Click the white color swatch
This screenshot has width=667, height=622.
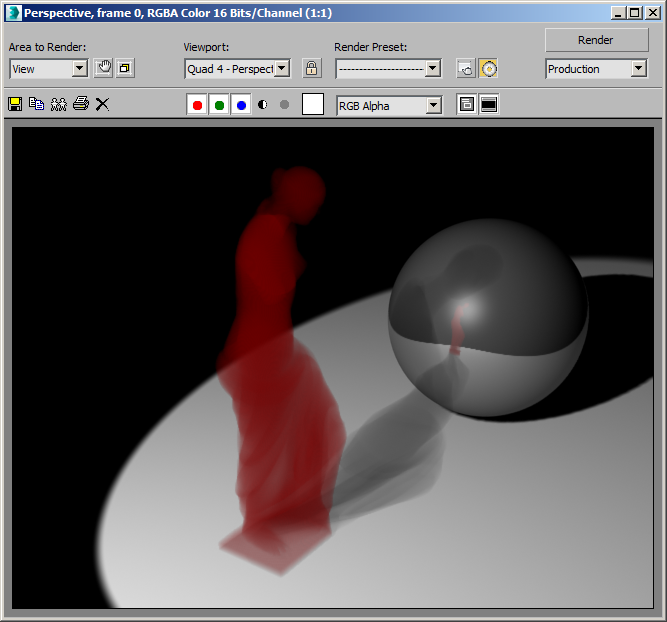tap(313, 105)
